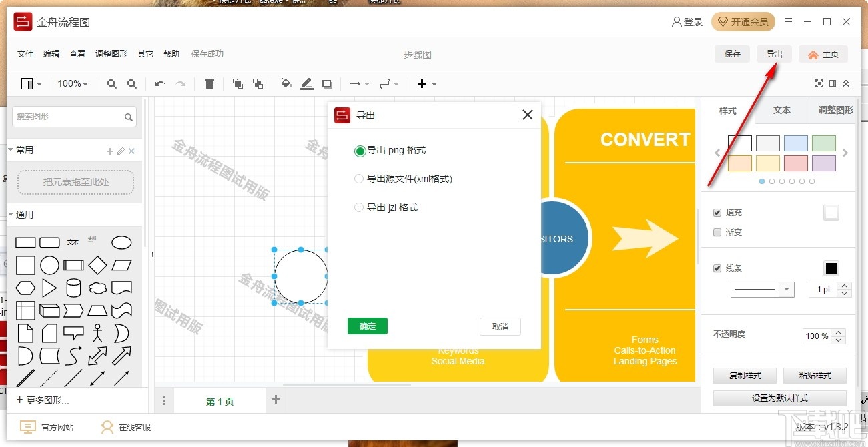Select the 文本 text shape
The image size is (868, 447).
pyautogui.click(x=73, y=242)
